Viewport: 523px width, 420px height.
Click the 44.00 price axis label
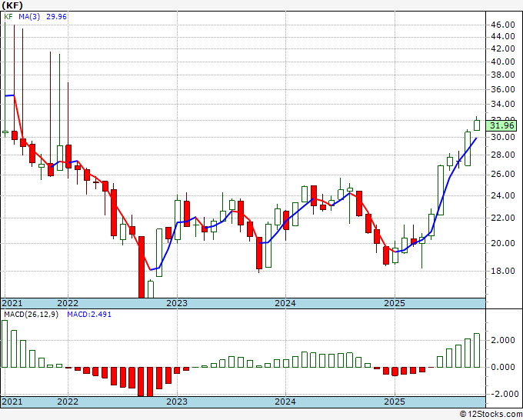point(502,36)
